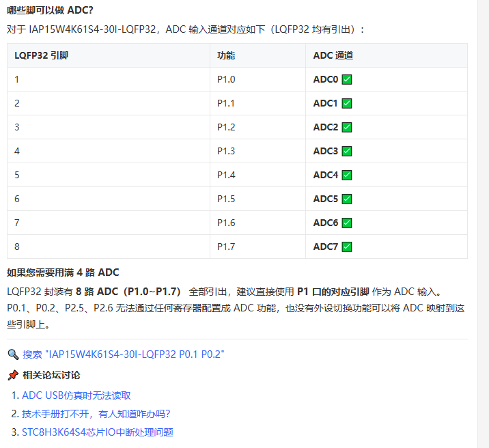Click the ADC5 label text
Screen dimensions: 489x448
tap(326, 199)
